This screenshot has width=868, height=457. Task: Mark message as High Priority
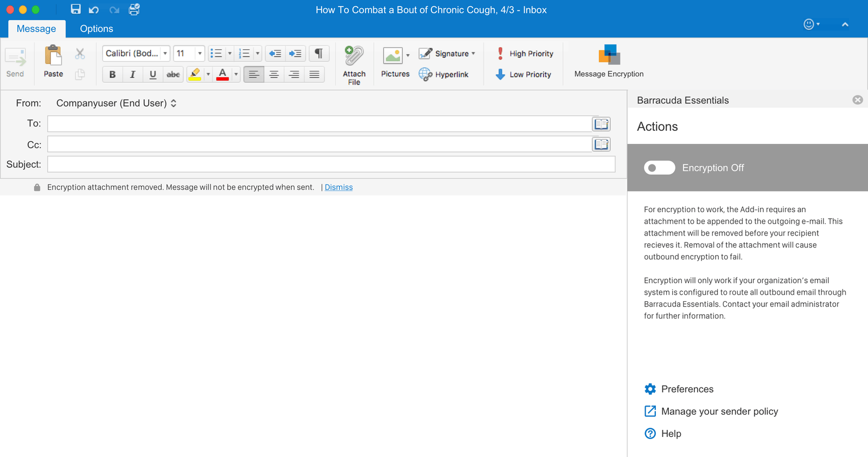point(525,53)
